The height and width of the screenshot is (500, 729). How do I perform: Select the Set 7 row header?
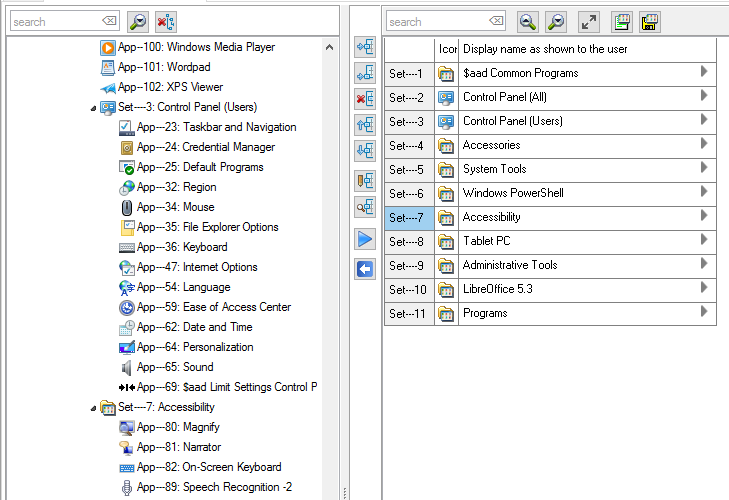click(408, 217)
